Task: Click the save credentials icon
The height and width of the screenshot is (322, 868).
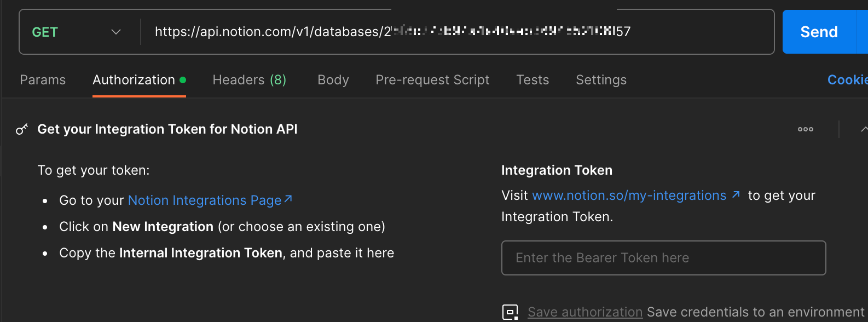Action: tap(510, 312)
